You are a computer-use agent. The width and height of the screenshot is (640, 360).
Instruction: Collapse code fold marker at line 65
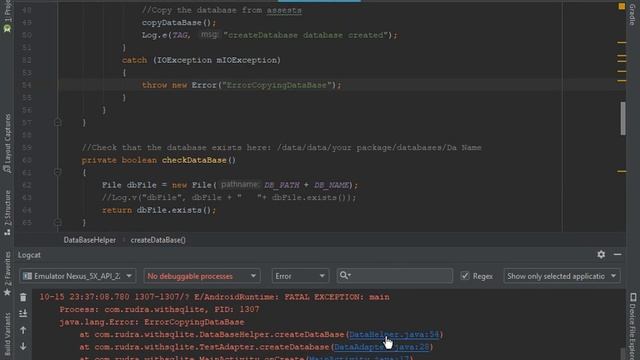tap(58, 222)
